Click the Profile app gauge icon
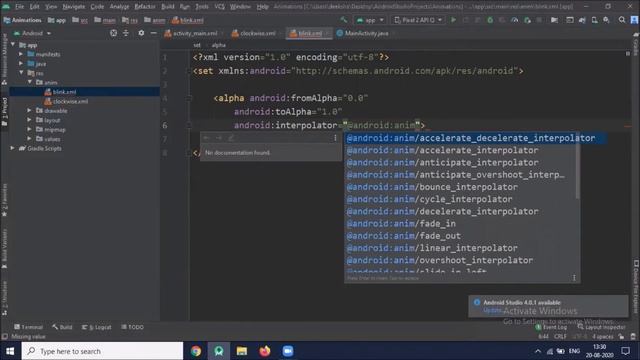640x360 pixels. click(x=515, y=20)
